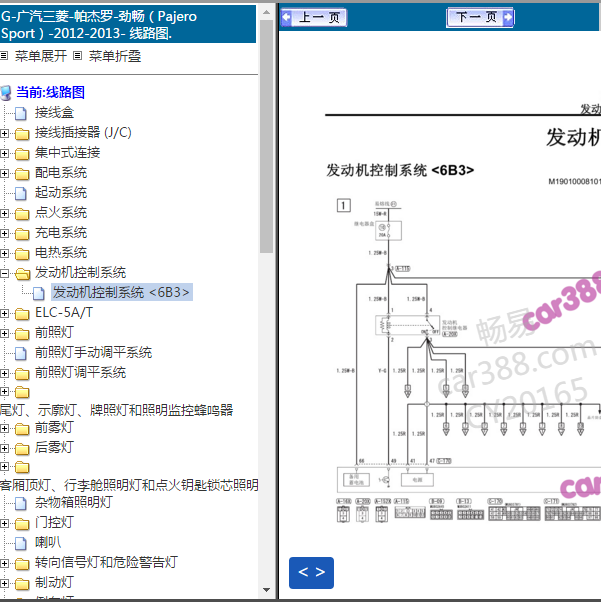
Task: Expand all menus with 菜单展开
Action: (x=41, y=56)
